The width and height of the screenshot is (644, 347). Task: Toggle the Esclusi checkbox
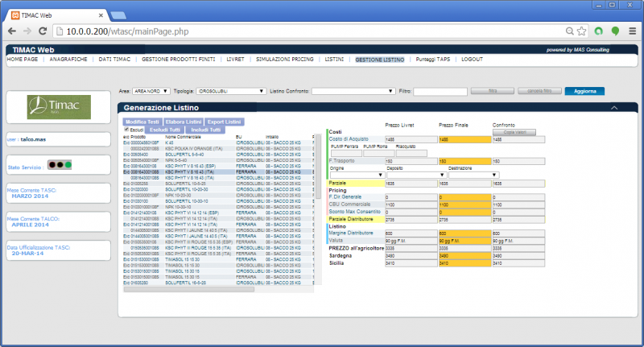126,129
